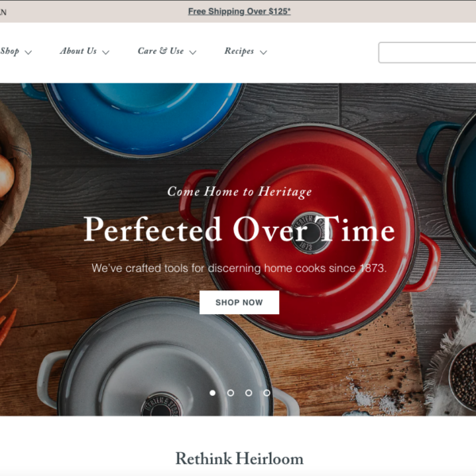Click into the search input field
The image size is (476, 476).
(427, 52)
